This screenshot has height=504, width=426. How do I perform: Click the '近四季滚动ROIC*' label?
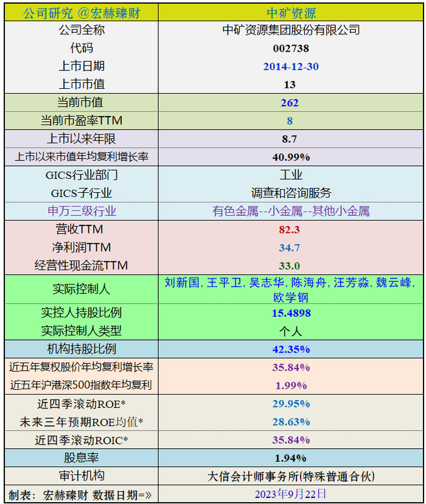point(82,440)
